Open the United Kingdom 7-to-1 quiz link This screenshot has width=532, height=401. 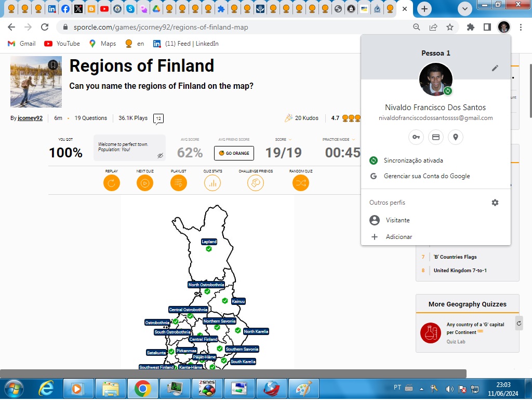coord(460,270)
